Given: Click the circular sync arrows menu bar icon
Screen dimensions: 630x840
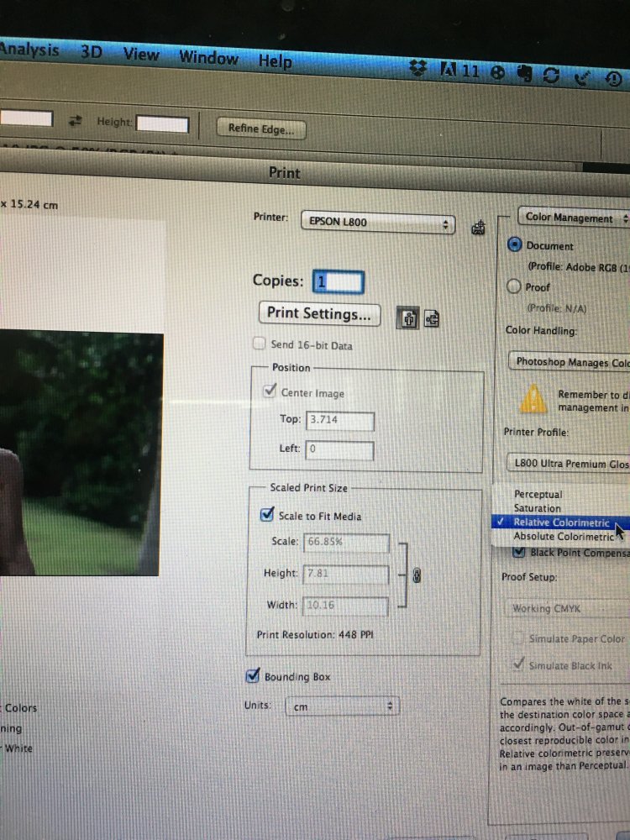Looking at the screenshot, I should 551,76.
